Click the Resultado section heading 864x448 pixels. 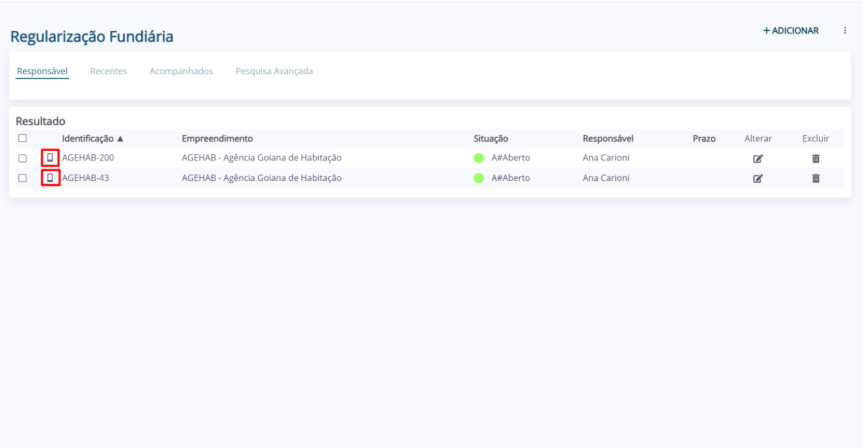click(x=40, y=121)
